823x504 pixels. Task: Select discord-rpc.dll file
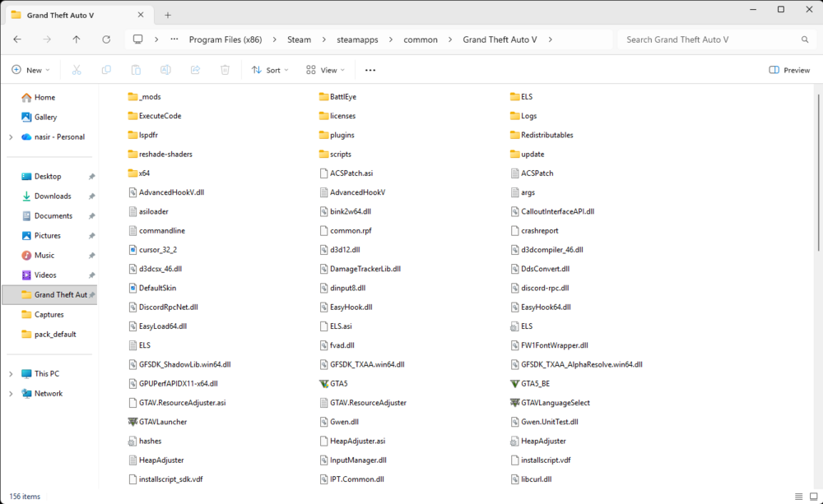(x=540, y=288)
